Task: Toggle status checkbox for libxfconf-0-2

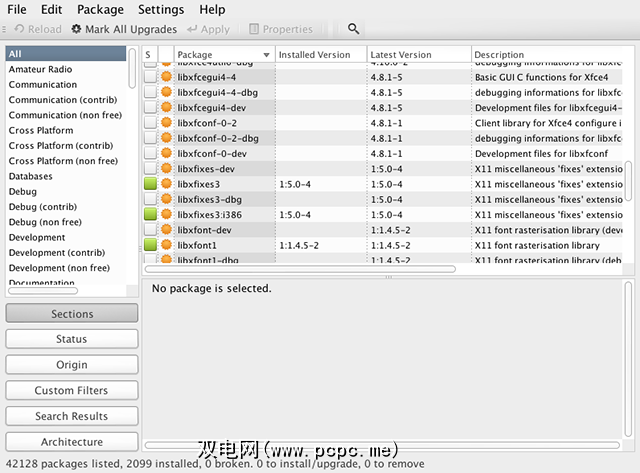Action: pos(150,122)
